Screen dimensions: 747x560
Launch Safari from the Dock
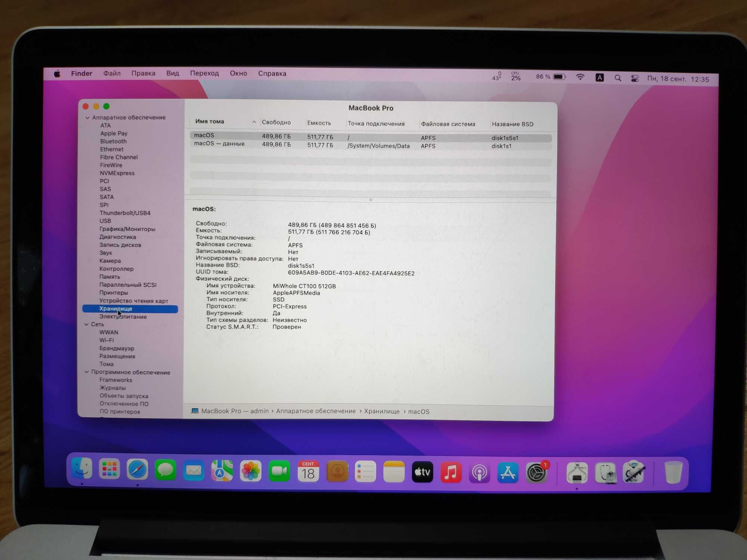[x=137, y=470]
